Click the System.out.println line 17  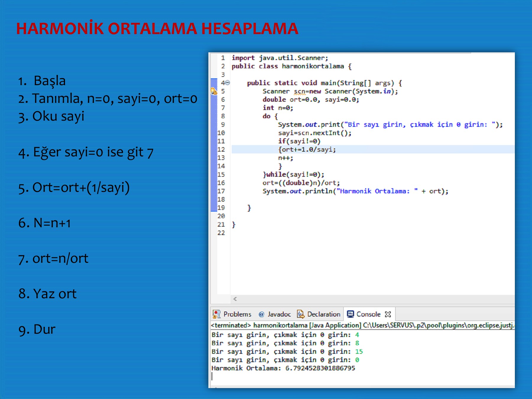pyautogui.click(x=355, y=191)
